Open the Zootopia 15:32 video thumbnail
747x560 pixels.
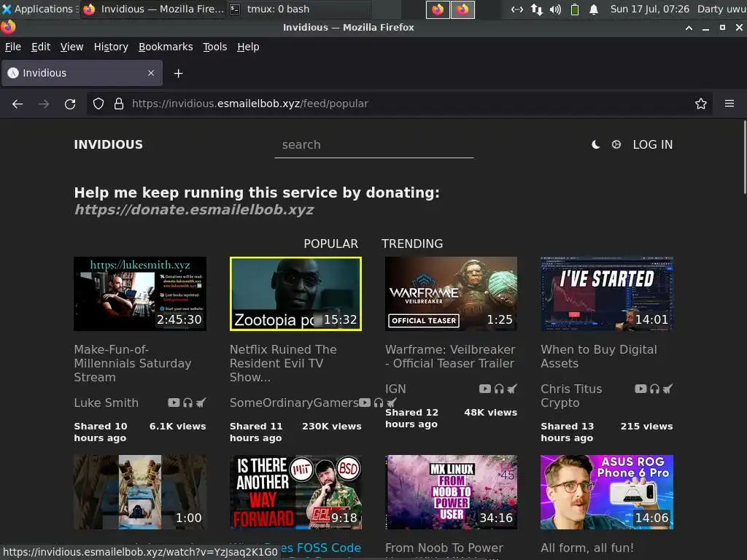296,294
